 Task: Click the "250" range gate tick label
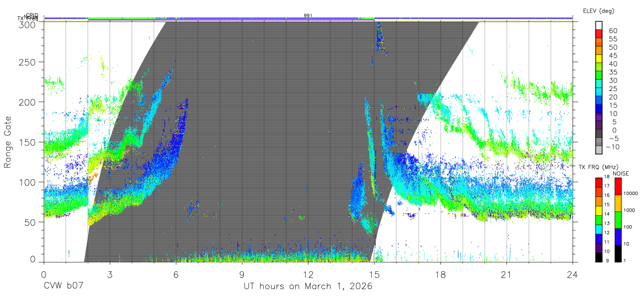[26, 62]
